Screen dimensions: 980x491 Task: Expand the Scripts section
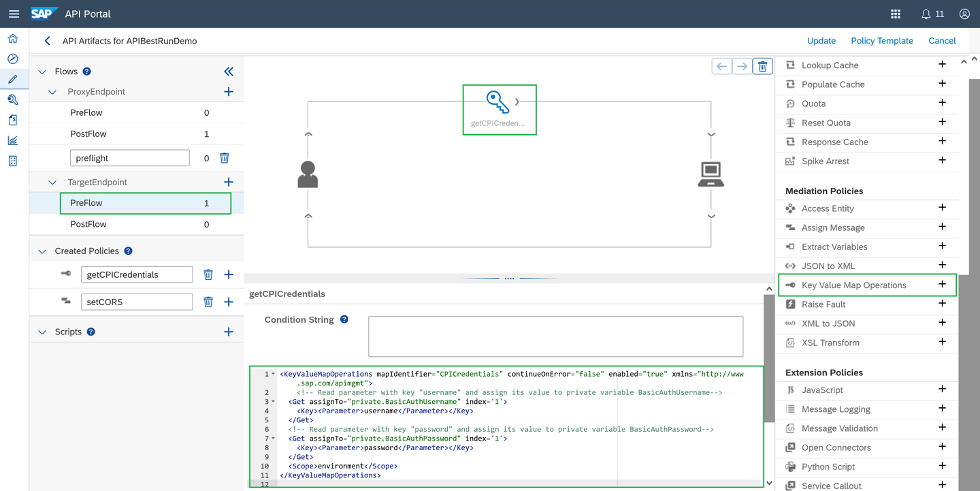42,332
